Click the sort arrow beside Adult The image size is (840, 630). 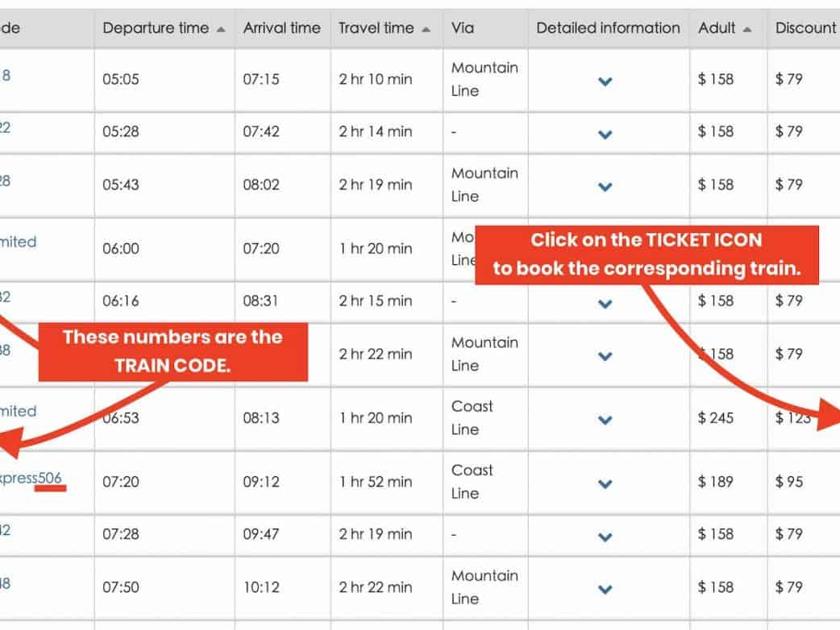[x=747, y=29]
